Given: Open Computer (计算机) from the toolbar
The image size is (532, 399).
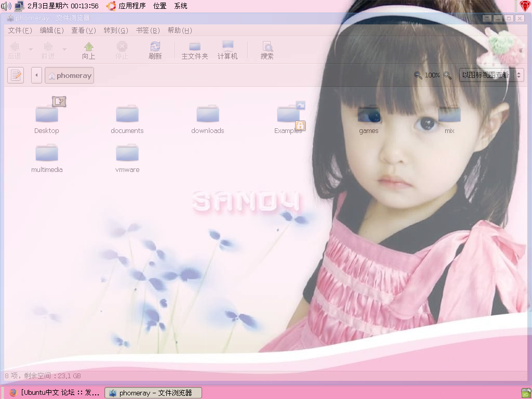Looking at the screenshot, I should click(228, 50).
